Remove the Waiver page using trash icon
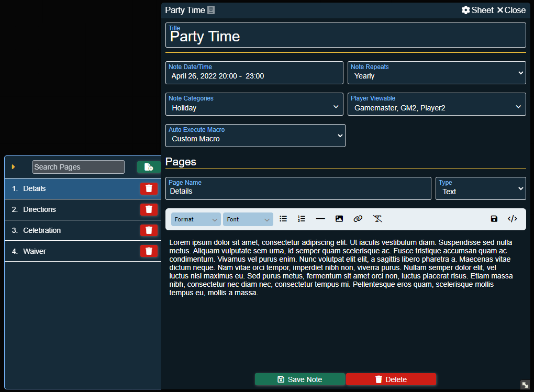The height and width of the screenshot is (392, 534). click(149, 251)
